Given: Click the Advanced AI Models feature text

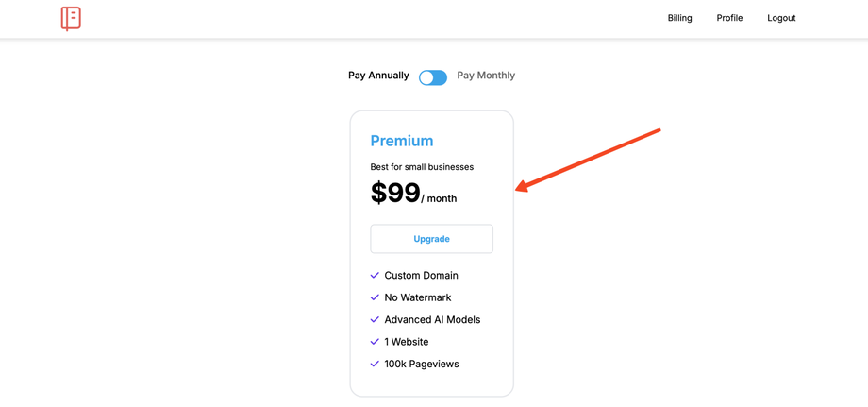Looking at the screenshot, I should (x=432, y=319).
